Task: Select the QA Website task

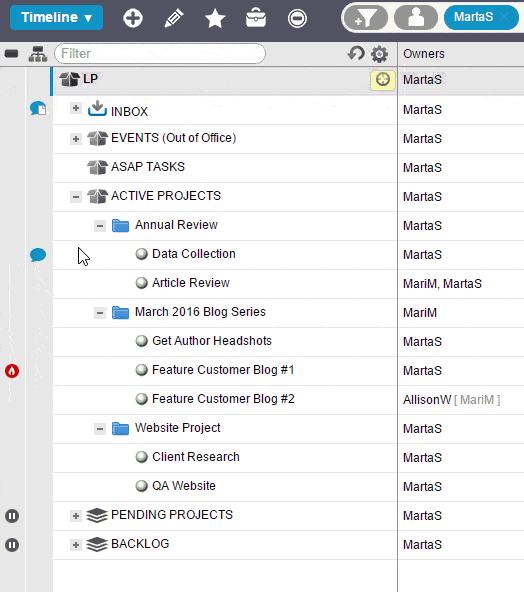Action: (184, 486)
